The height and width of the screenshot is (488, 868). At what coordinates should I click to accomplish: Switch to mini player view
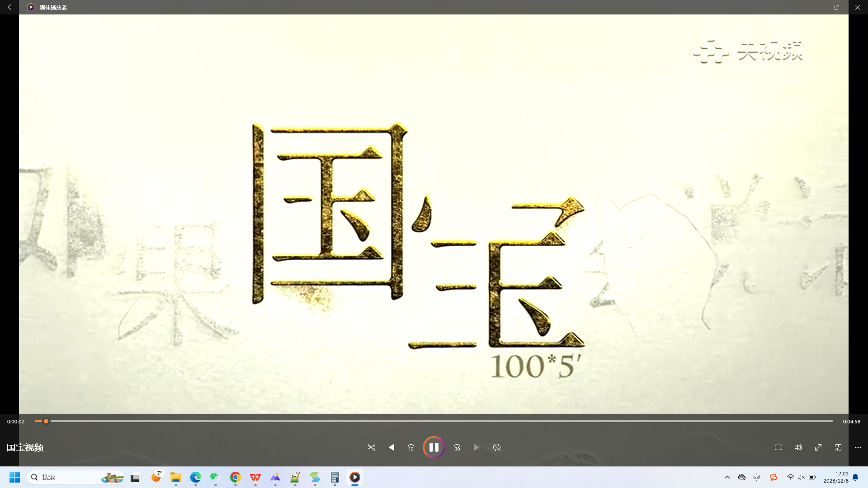click(x=838, y=447)
